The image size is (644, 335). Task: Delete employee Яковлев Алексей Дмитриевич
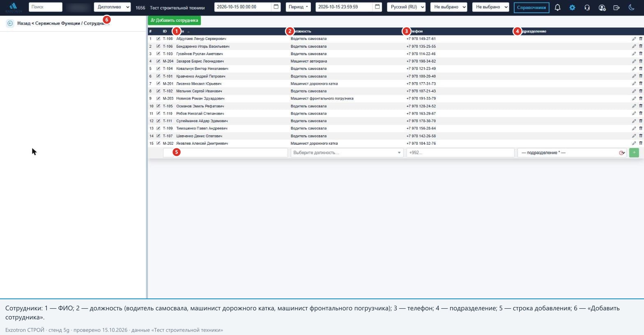click(640, 143)
